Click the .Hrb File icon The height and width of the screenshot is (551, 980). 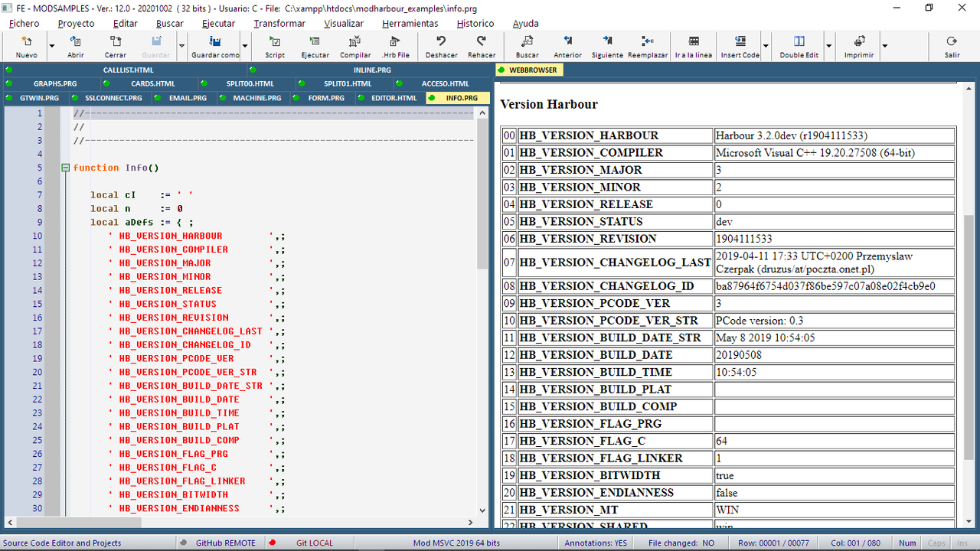(396, 46)
